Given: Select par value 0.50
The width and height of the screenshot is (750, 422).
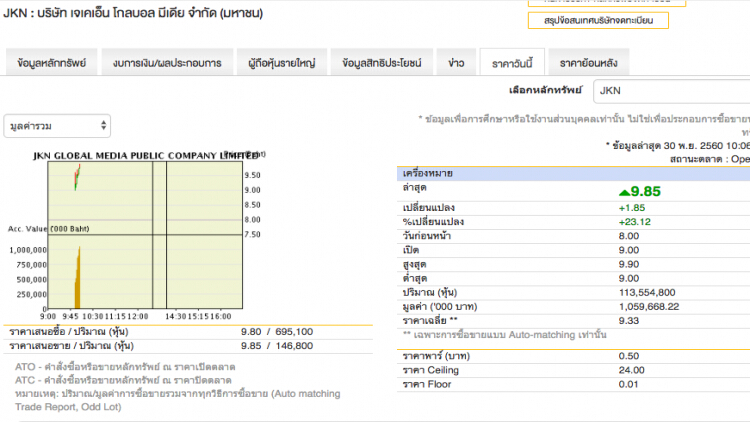Looking at the screenshot, I should [x=629, y=356].
